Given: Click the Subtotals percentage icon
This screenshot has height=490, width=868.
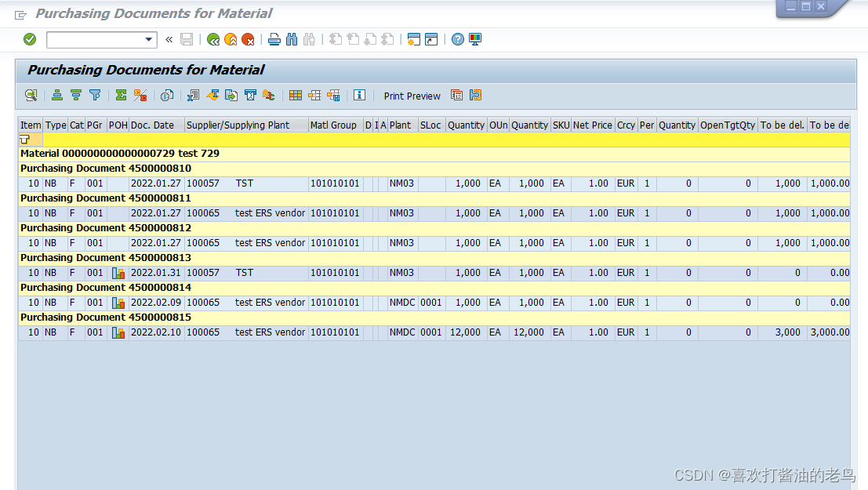Looking at the screenshot, I should [140, 95].
